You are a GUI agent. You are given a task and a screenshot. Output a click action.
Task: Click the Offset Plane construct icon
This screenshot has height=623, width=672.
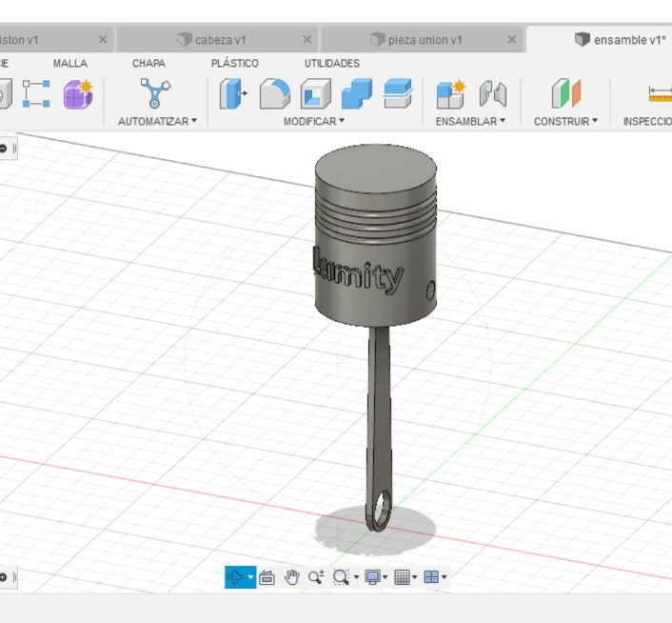(565, 93)
